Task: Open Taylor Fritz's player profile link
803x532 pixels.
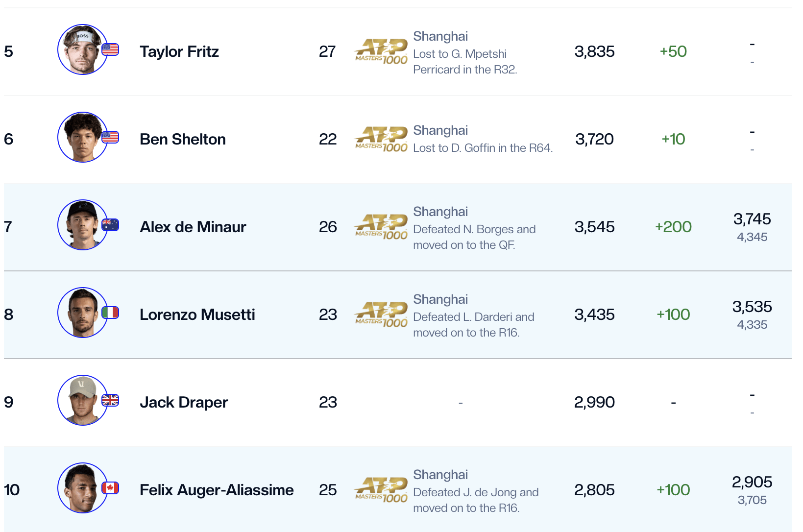Action: click(x=179, y=51)
